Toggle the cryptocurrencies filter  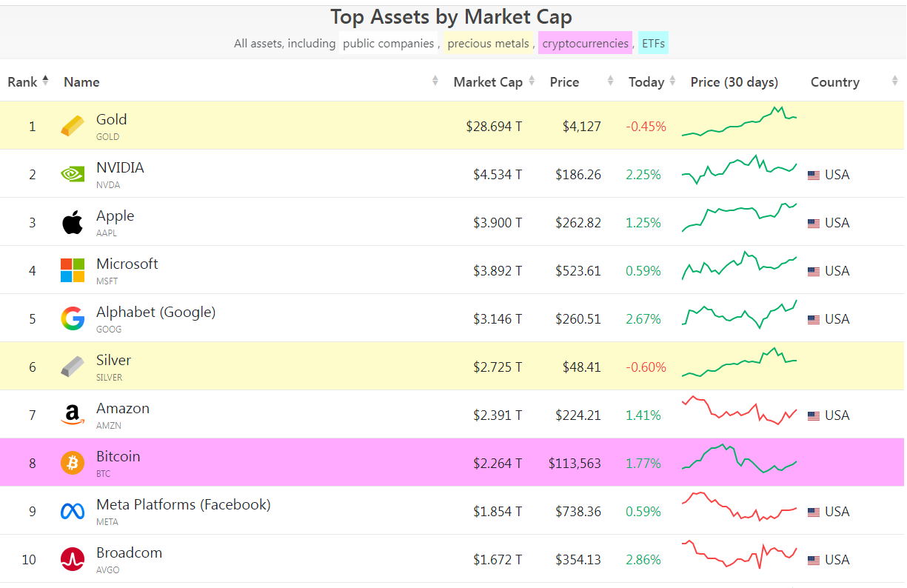pos(585,44)
